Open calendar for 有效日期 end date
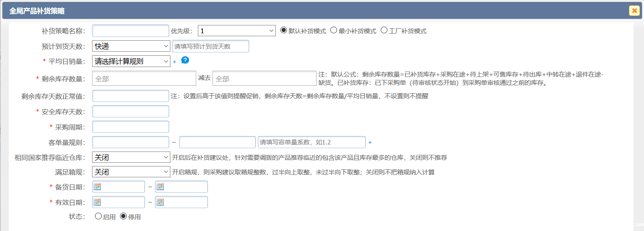Image resolution: width=644 pixels, height=231 pixels. tap(160, 202)
